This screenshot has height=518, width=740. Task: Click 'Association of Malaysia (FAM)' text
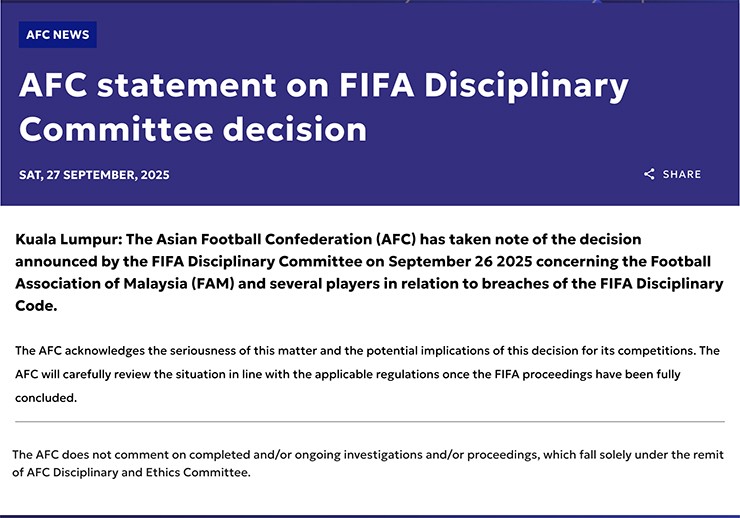[125, 284]
